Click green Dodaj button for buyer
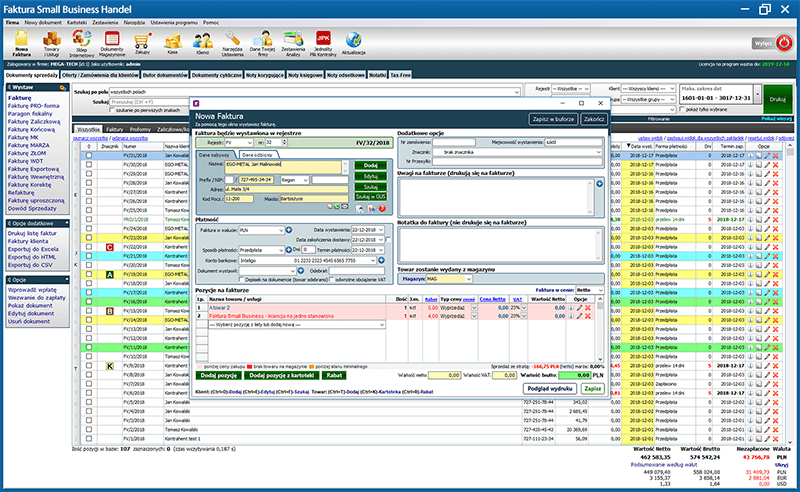800x492 pixels. pos(370,165)
